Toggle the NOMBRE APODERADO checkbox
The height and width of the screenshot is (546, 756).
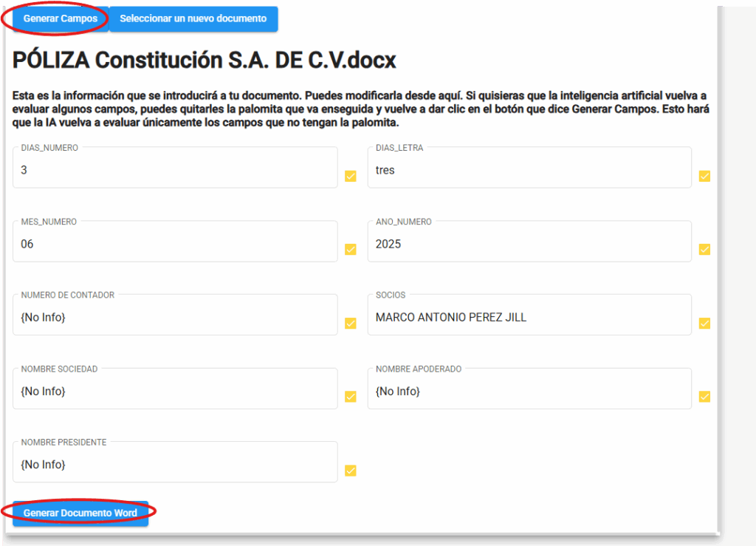(x=704, y=397)
